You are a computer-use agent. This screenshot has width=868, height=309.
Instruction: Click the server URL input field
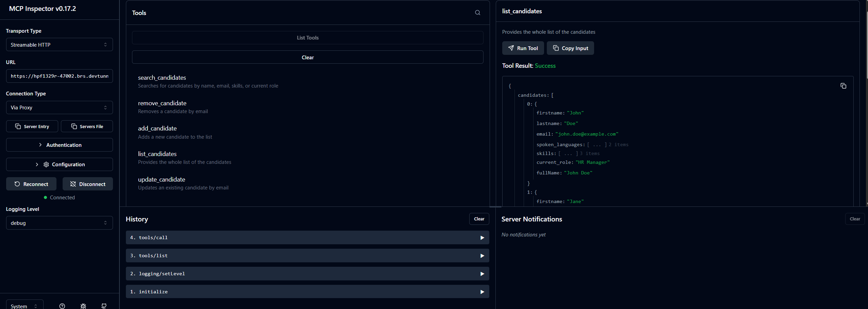(59, 76)
